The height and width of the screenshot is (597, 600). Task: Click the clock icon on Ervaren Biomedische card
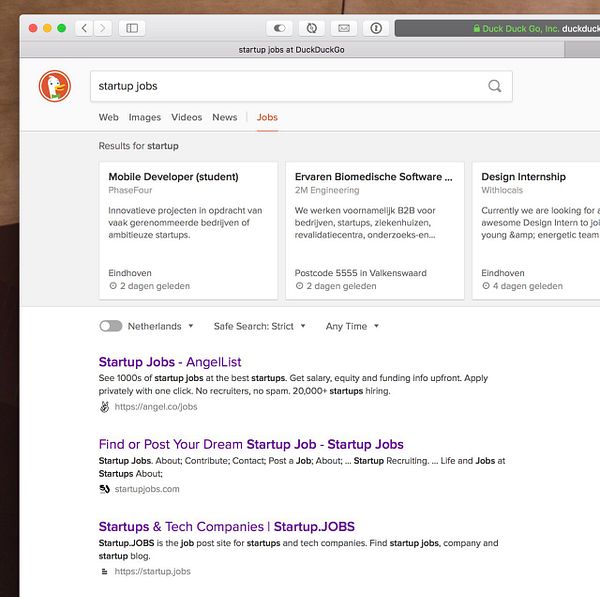coord(299,286)
